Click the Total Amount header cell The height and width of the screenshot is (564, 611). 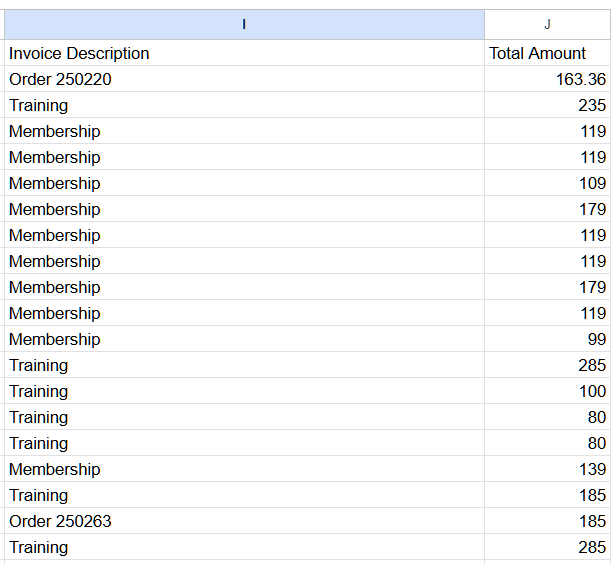tap(547, 53)
